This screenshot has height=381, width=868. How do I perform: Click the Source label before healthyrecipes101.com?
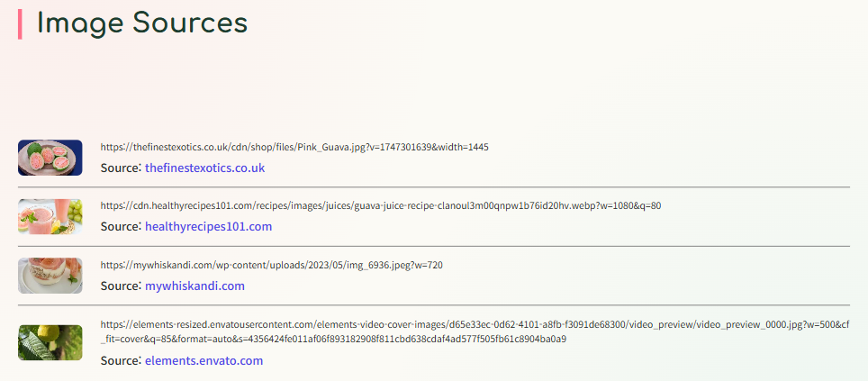click(x=121, y=226)
